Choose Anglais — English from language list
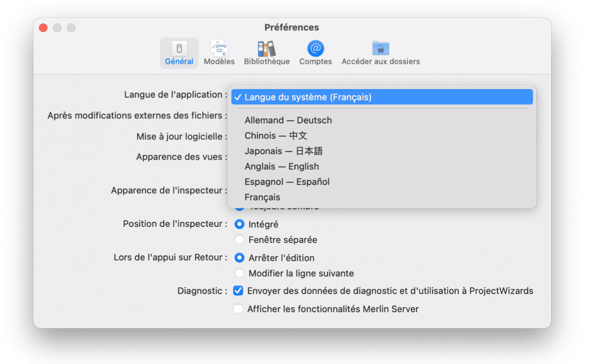596x364 pixels. (x=281, y=166)
